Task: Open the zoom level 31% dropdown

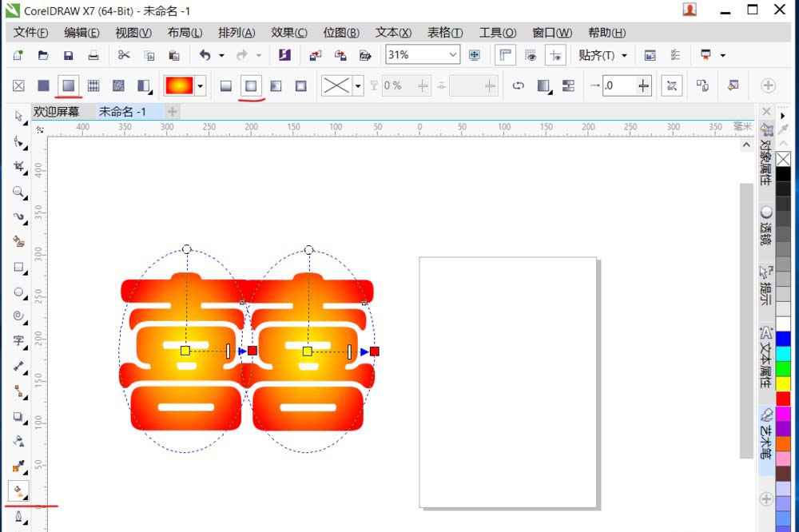Action: click(452, 54)
